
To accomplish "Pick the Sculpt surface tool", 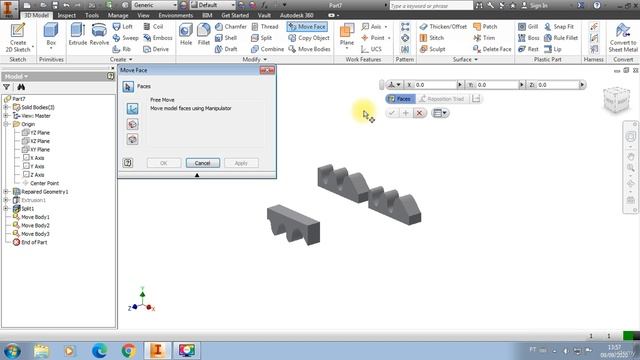I will (433, 49).
